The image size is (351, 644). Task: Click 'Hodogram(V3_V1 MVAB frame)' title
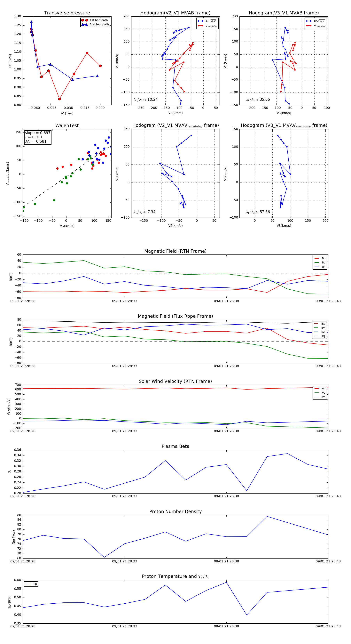(284, 13)
